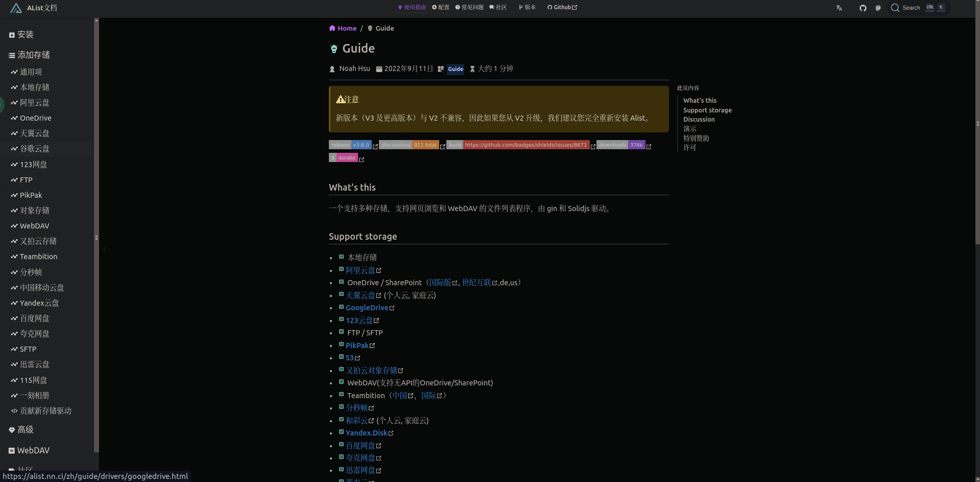980x482 pixels.
Task: Open the language translation switcher icon
Action: tap(839, 8)
